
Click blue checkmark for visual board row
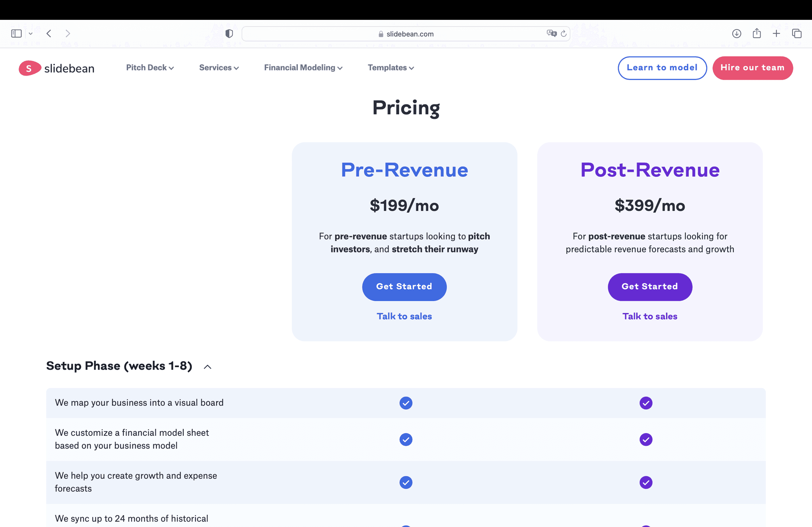coord(406,403)
